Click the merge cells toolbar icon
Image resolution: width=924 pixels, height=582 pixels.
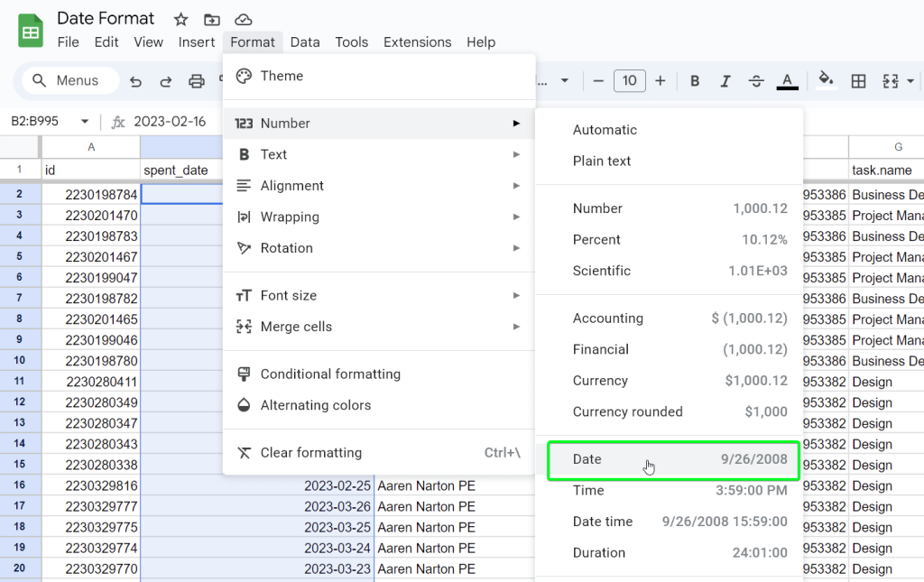pyautogui.click(x=890, y=80)
